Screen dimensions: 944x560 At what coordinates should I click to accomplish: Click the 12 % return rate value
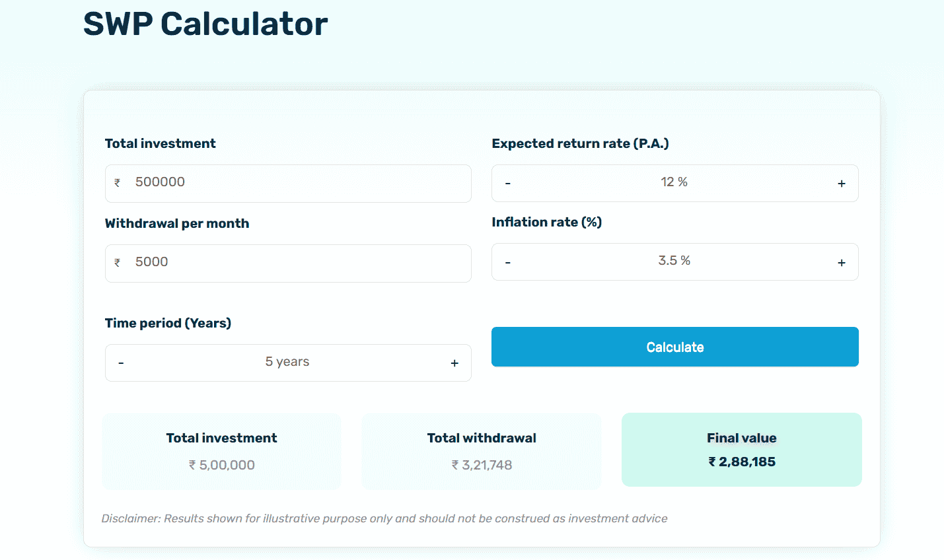pos(674,182)
